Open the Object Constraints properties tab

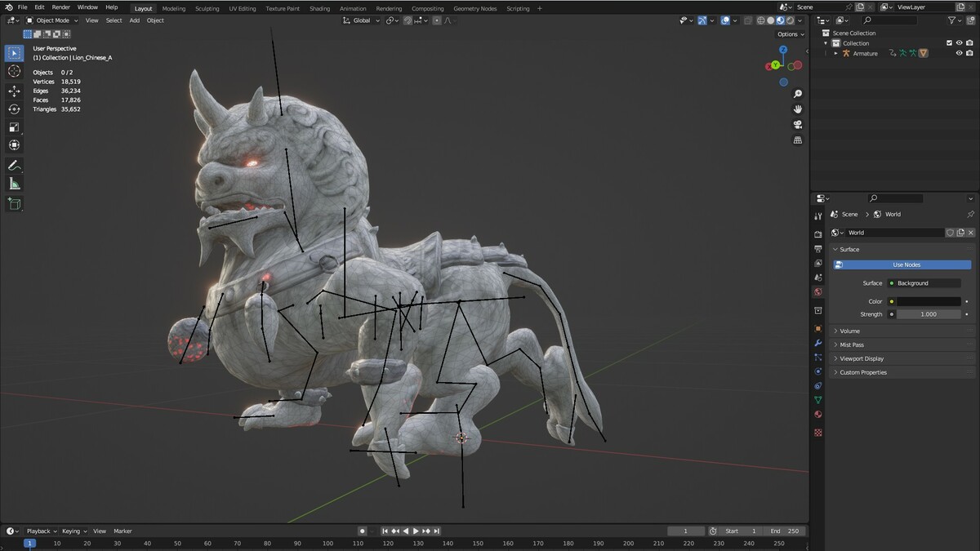(818, 386)
